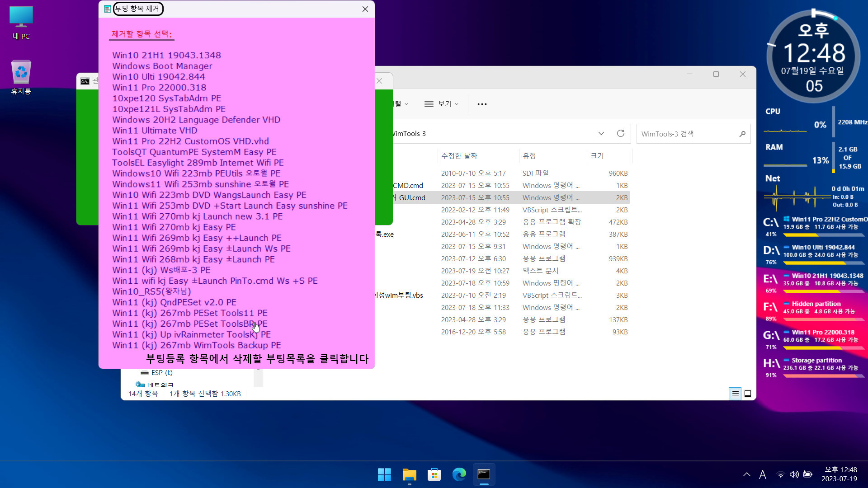Select Win11 Pro 22H2 CustomOS VHD.vhd entry
This screenshot has height=488, width=868.
point(190,141)
